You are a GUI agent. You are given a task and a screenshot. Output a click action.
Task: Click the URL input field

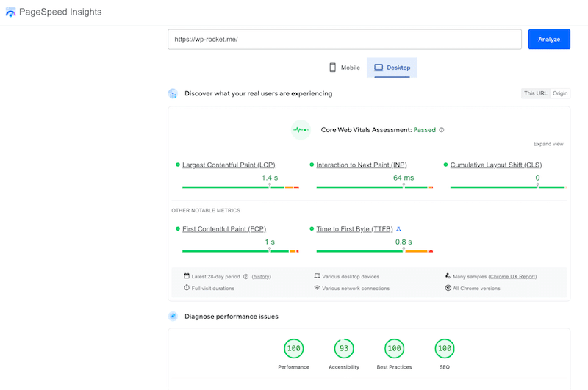(x=344, y=40)
